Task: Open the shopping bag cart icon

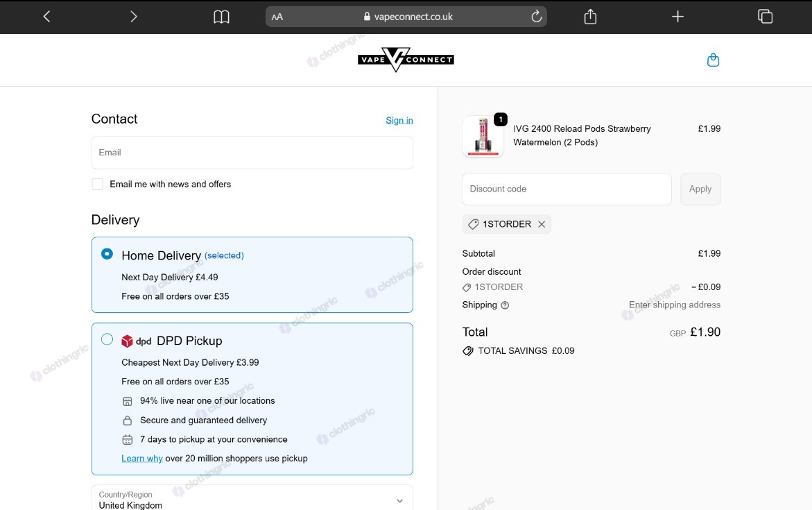Action: coord(713,60)
